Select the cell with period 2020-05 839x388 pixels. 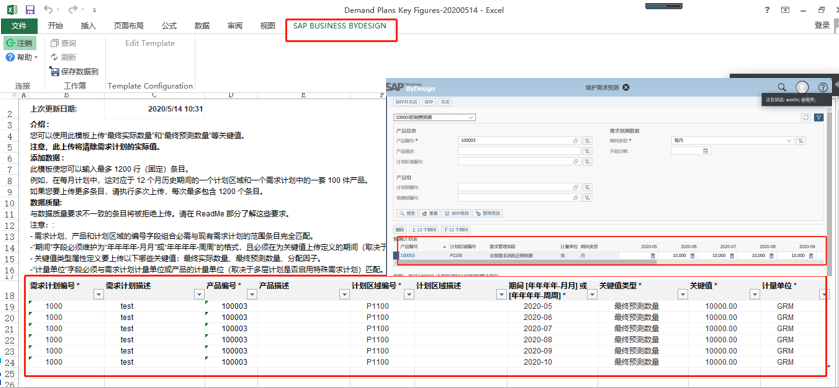[x=552, y=306]
